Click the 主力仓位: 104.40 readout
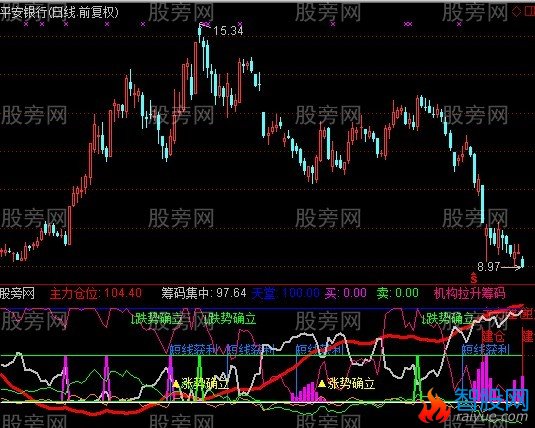The width and height of the screenshot is (535, 428). tap(96, 293)
